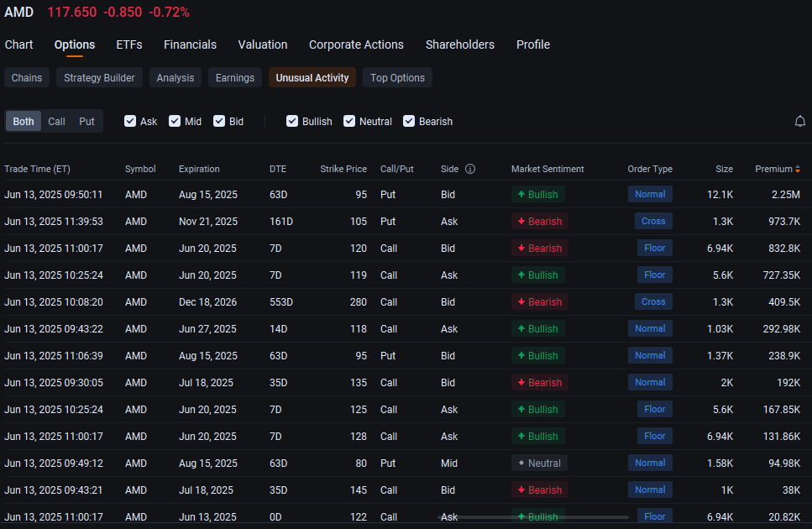Viewport: 812px width, 529px height.
Task: Click the 727.35K premium value
Action: pos(782,275)
